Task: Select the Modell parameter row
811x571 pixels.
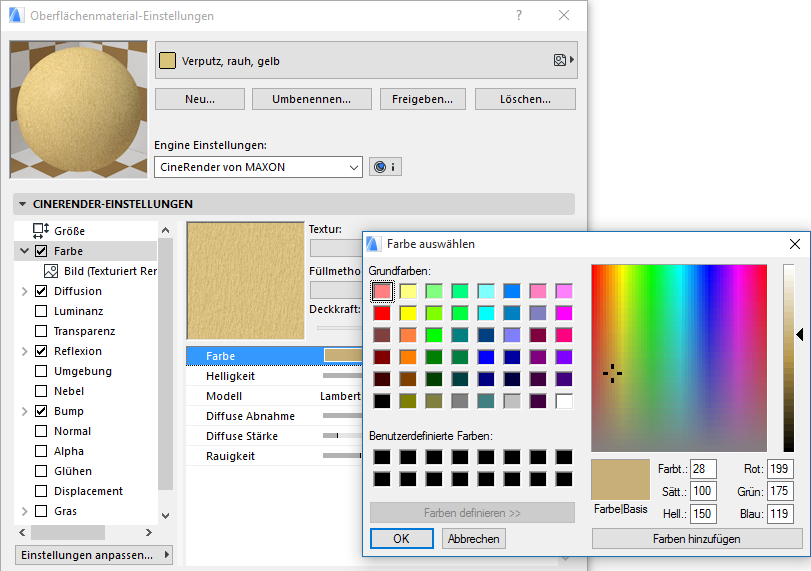Action: 274,396
